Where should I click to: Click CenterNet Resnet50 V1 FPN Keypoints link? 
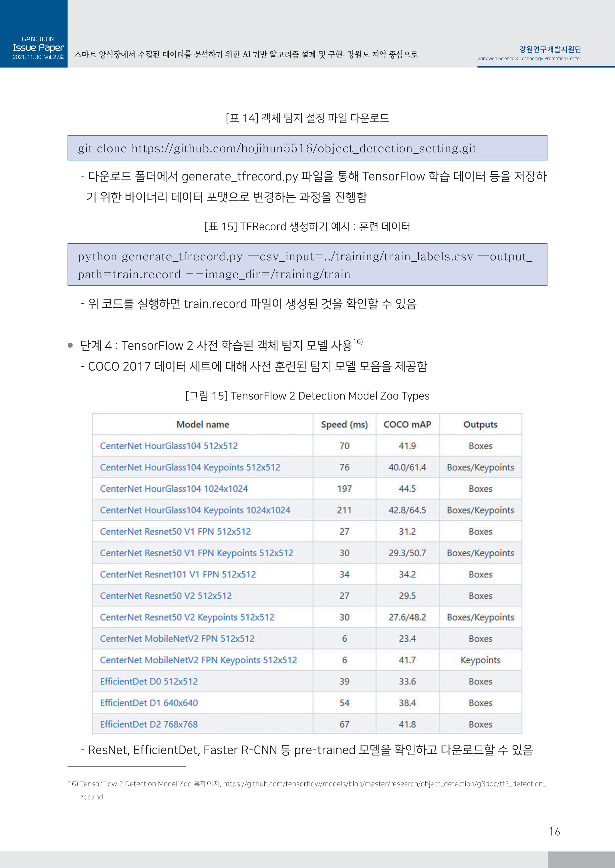(x=196, y=553)
